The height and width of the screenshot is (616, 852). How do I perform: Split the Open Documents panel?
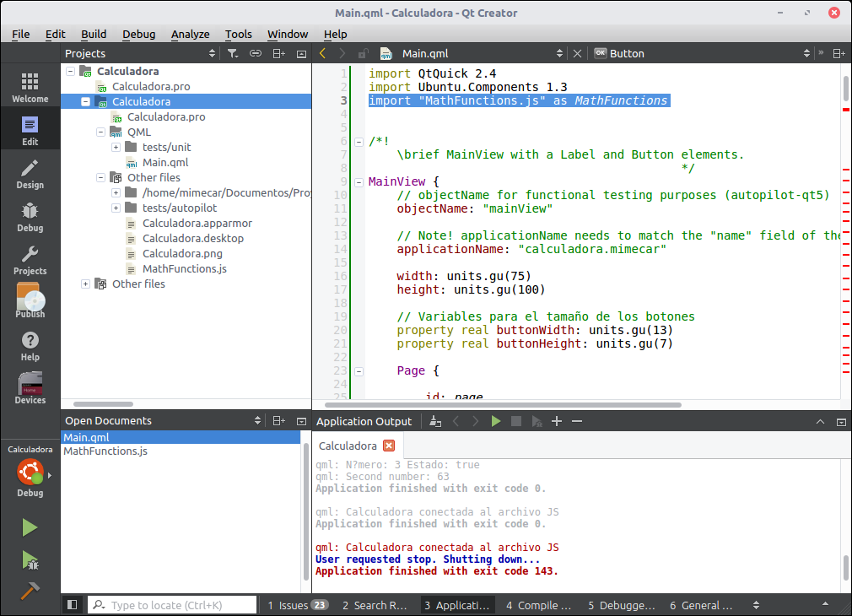[x=278, y=421]
